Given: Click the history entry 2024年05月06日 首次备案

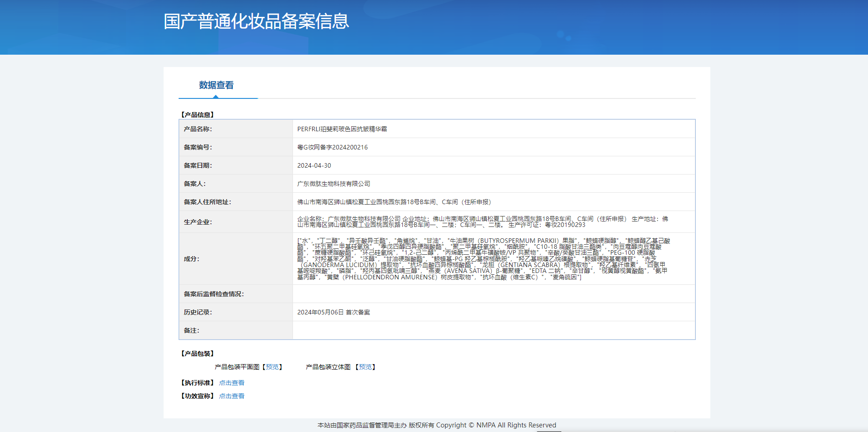Looking at the screenshot, I should [x=334, y=312].
